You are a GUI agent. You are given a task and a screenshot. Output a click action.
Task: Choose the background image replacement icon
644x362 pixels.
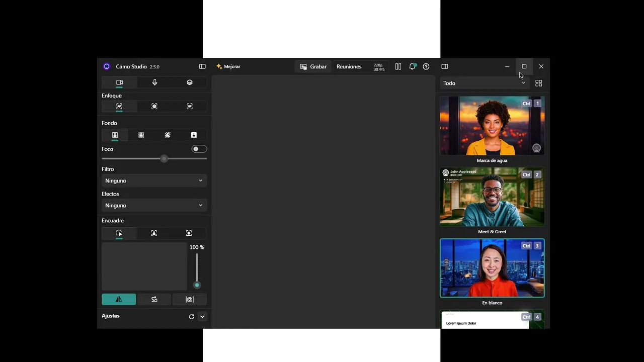(x=141, y=135)
